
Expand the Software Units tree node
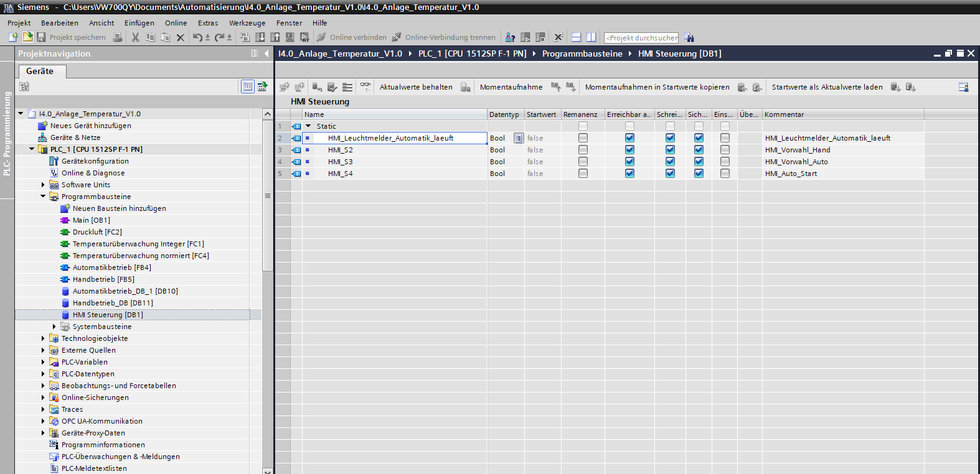pyautogui.click(x=43, y=185)
